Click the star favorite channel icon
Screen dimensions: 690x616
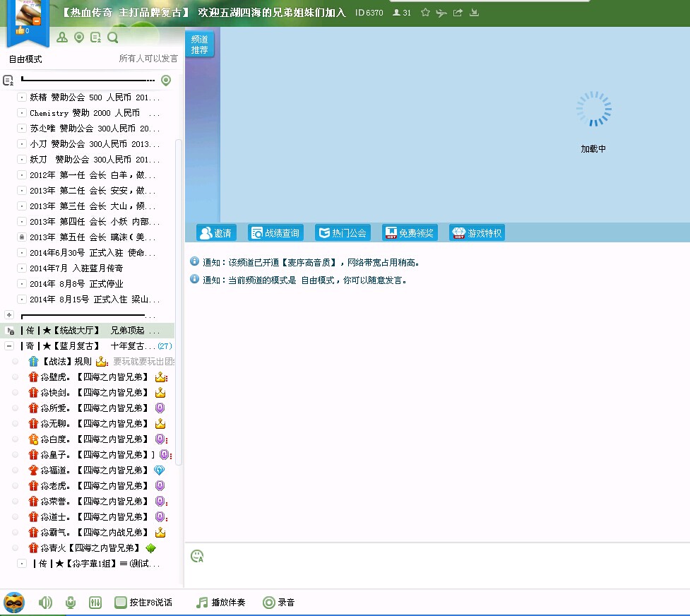[425, 13]
